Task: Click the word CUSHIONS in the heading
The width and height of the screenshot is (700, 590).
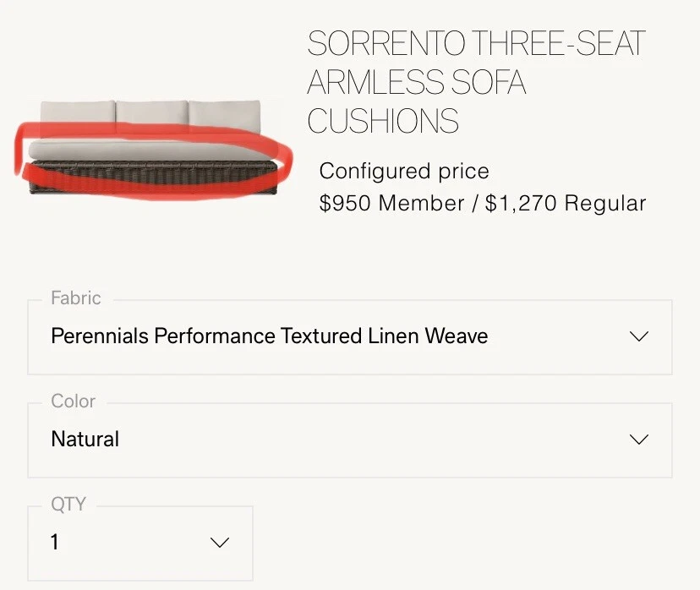Action: [383, 121]
